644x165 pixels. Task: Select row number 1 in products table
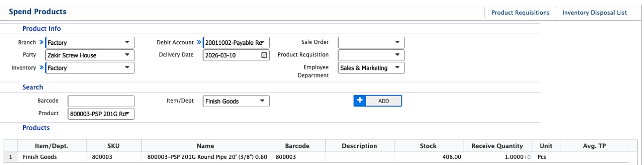10,157
